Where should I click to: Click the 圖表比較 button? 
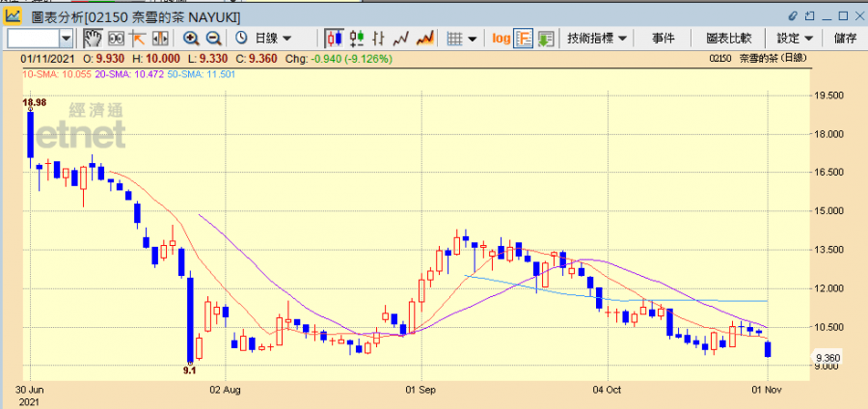pos(728,39)
